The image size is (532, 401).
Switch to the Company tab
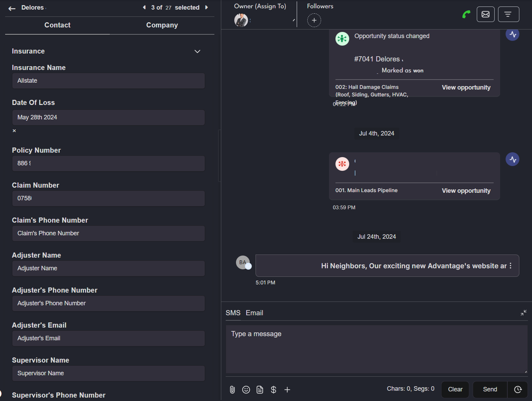(x=162, y=25)
